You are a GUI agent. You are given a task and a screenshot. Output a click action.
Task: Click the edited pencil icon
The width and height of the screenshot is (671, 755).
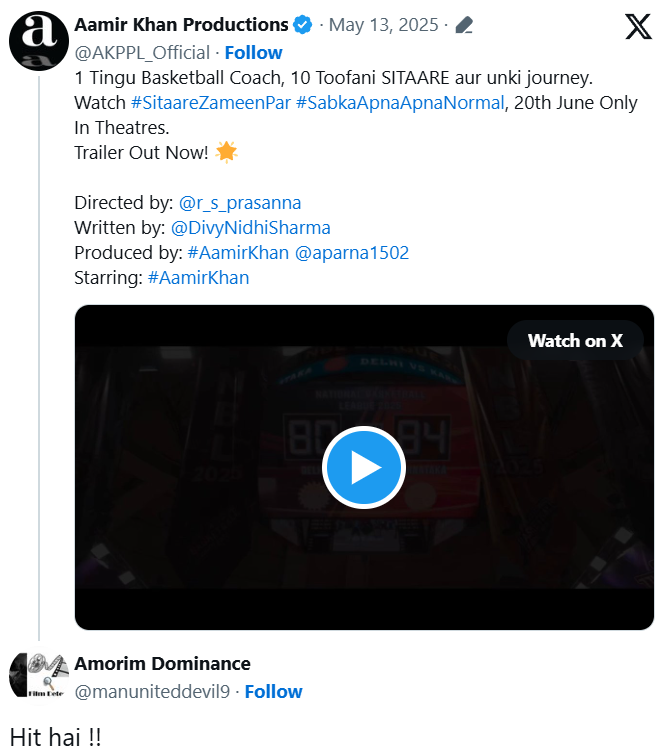[464, 25]
